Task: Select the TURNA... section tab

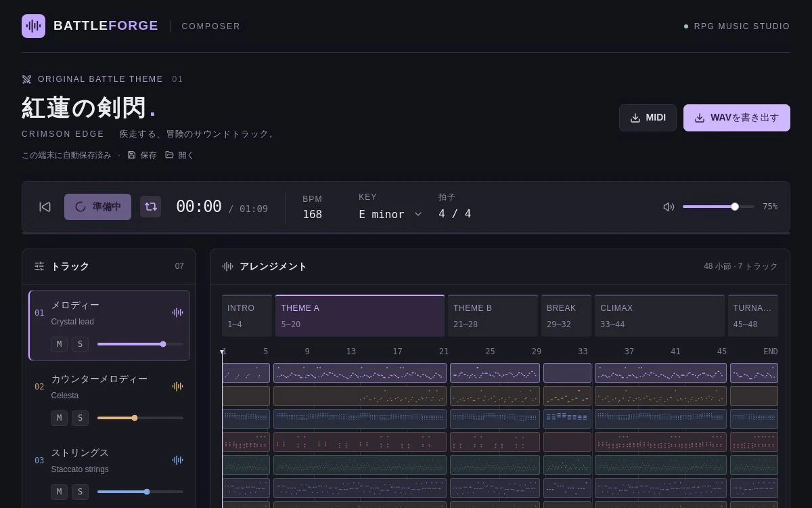Action: coord(753,316)
